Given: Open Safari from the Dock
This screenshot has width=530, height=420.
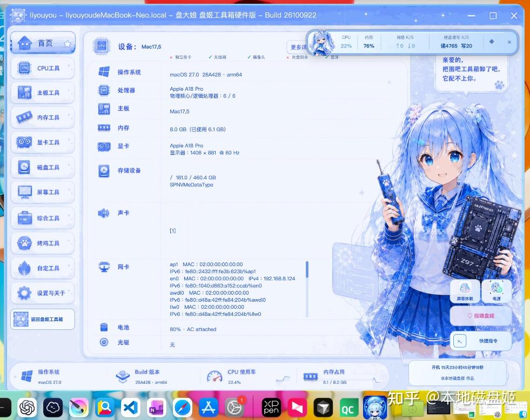Looking at the screenshot, I should (183, 408).
